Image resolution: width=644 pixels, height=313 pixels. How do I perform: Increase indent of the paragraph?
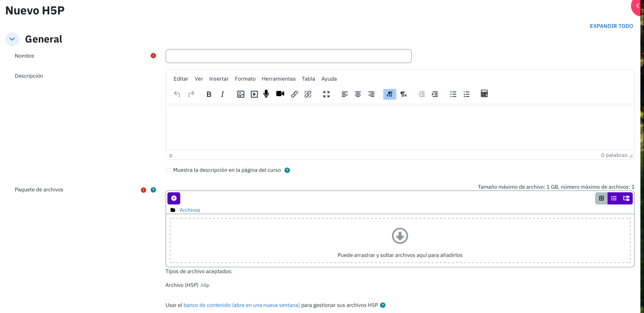point(435,94)
